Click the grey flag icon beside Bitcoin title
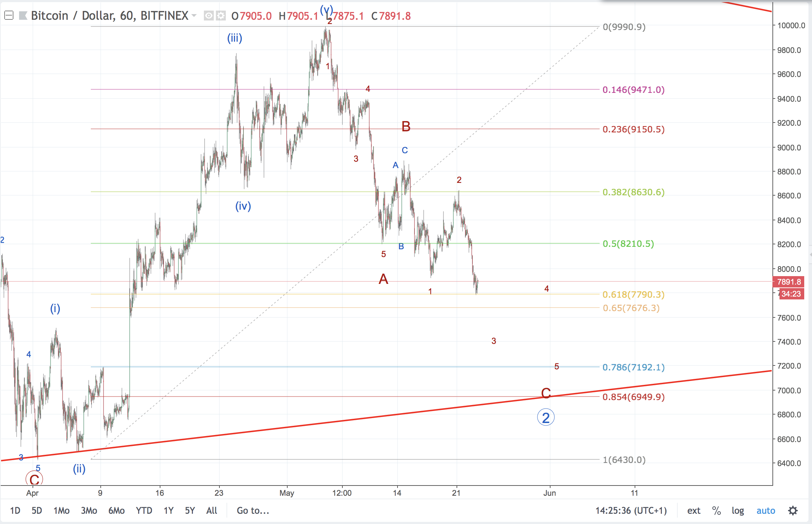 click(23, 16)
